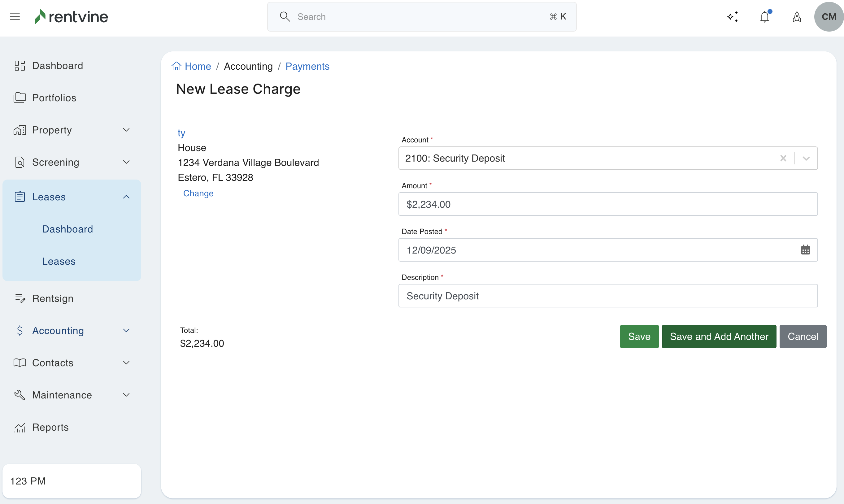Open the notifications bell
Screen dimensions: 844x504
coord(764,17)
